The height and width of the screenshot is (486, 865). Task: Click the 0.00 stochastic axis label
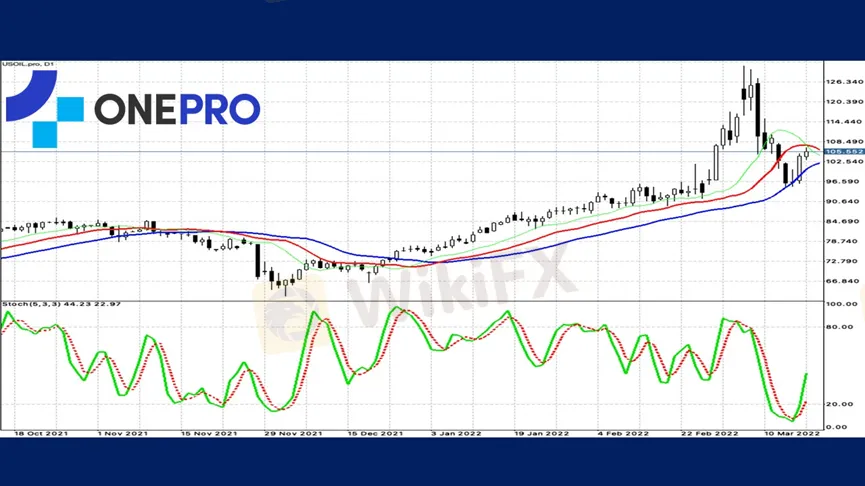836,427
